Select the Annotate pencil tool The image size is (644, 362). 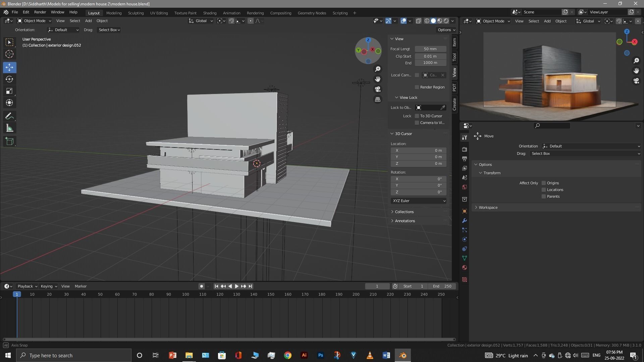(x=9, y=116)
